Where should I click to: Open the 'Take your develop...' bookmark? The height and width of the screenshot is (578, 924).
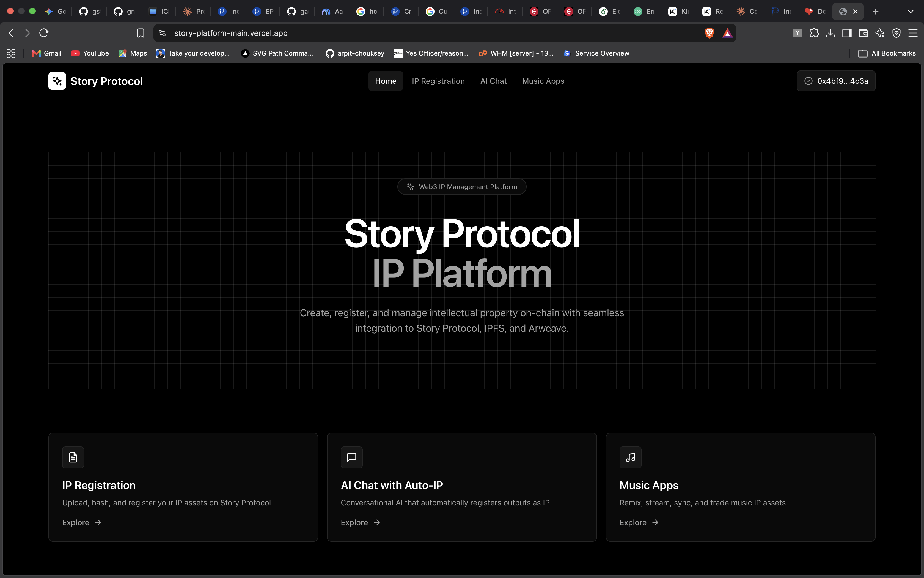[x=193, y=53]
